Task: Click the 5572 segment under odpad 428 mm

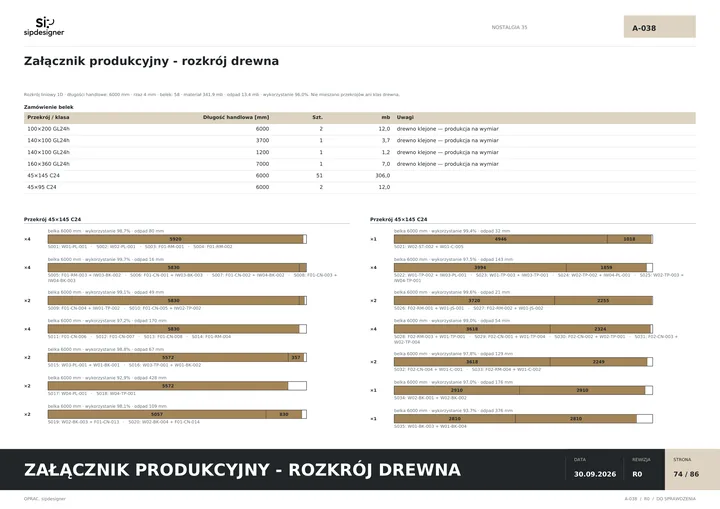Action: pyautogui.click(x=168, y=386)
